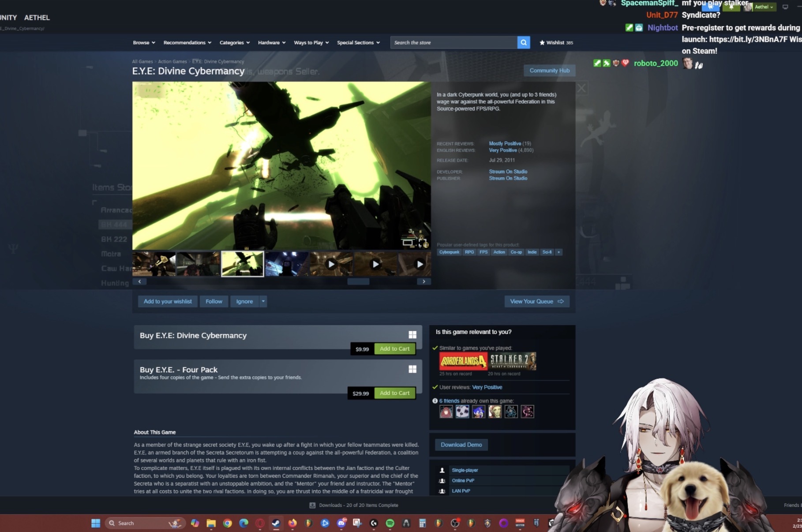Click the Ignore button
This screenshot has width=802, height=532.
click(244, 301)
